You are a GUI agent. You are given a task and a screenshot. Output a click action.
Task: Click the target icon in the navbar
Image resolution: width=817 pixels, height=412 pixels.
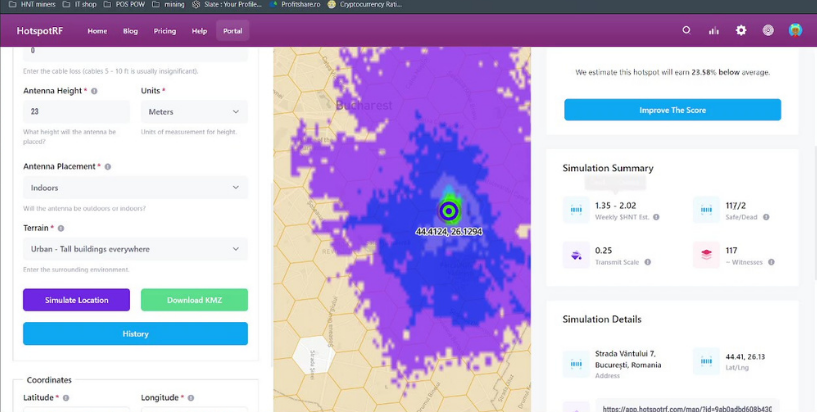tap(768, 30)
